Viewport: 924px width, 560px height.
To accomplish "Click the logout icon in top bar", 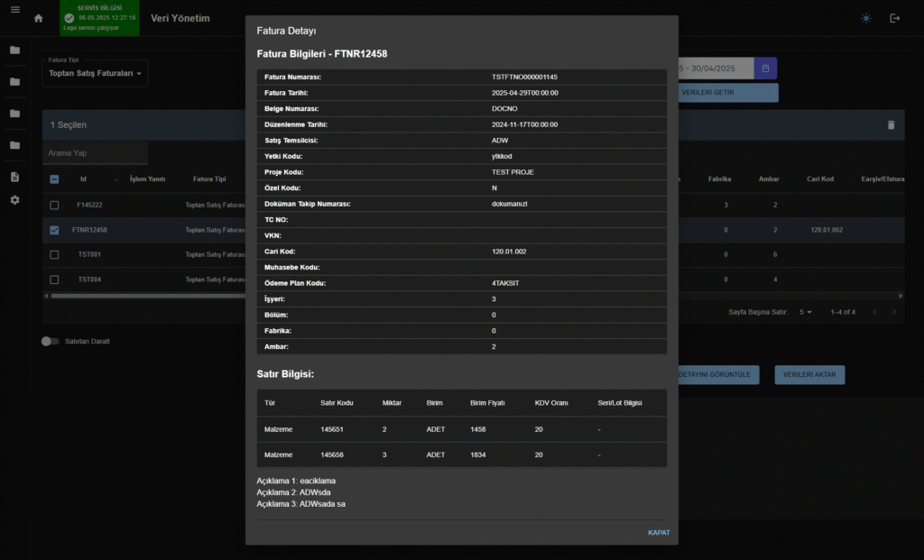I will click(x=894, y=18).
